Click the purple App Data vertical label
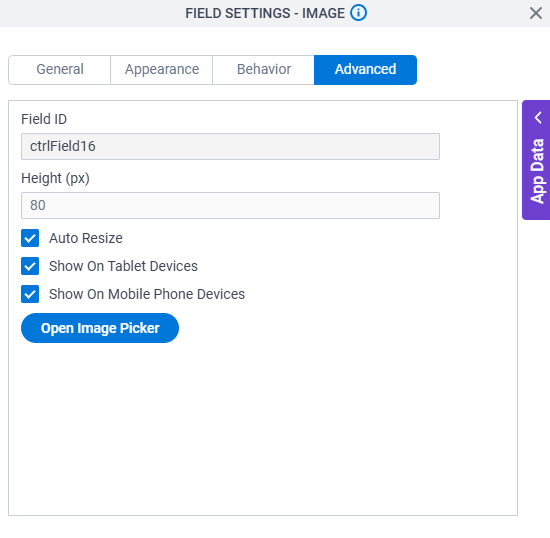 click(537, 172)
